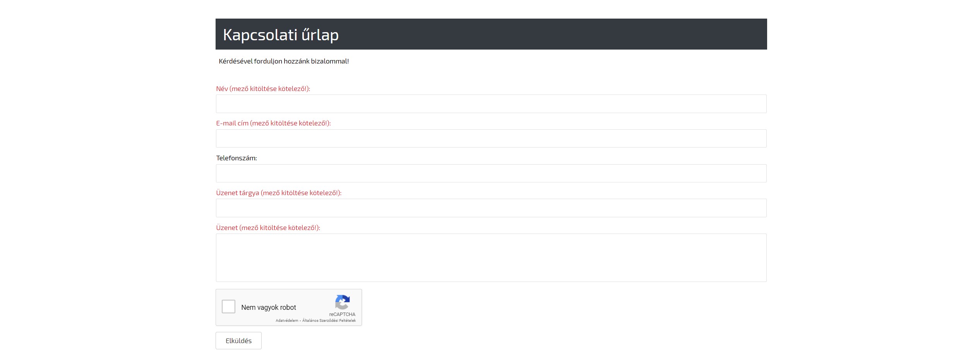Open the Adatvédelem privacy link
Screen dimensions: 980x359
point(287,321)
